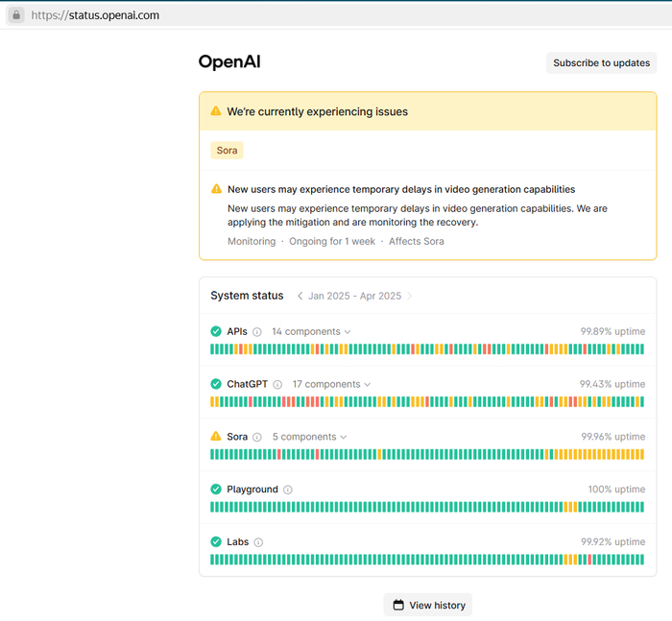
Task: Click the 'Labs' component name
Action: point(238,541)
